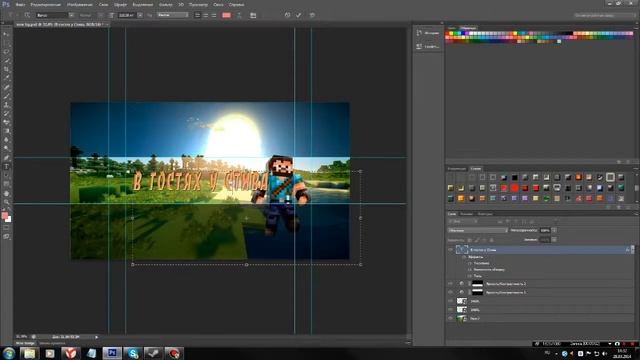Click the right-align text icon
The width and height of the screenshot is (640, 360).
(x=213, y=15)
